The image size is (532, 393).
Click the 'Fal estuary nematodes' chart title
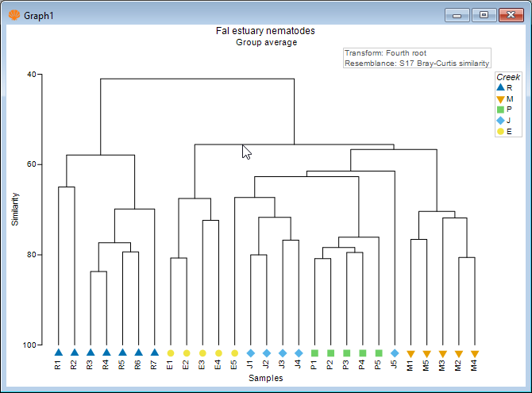pos(265,31)
